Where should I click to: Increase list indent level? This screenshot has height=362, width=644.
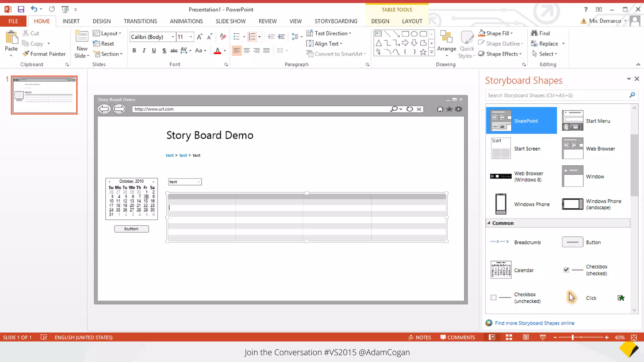(281, 37)
